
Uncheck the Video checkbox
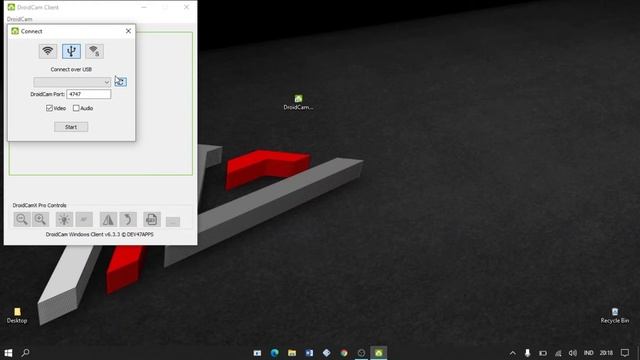click(49, 108)
